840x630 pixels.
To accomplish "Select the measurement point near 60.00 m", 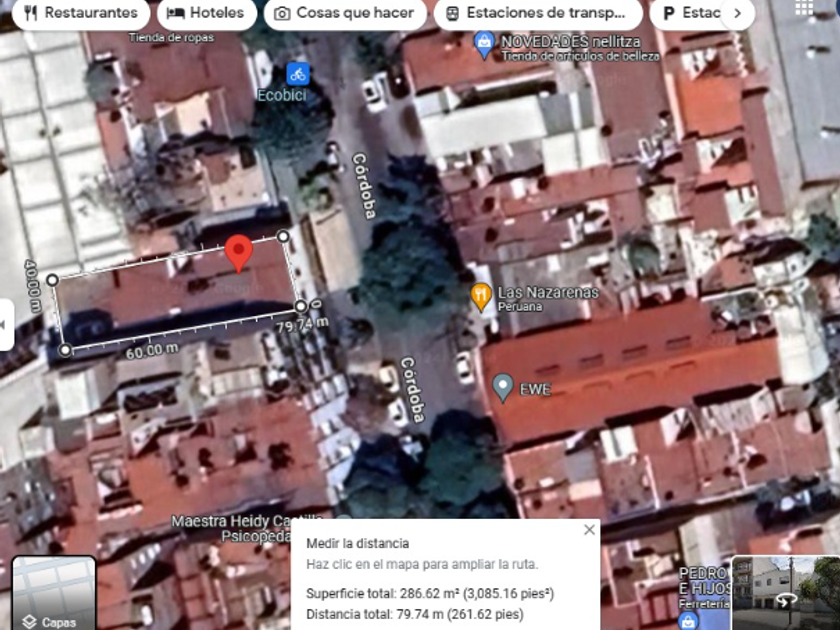I will [x=65, y=350].
